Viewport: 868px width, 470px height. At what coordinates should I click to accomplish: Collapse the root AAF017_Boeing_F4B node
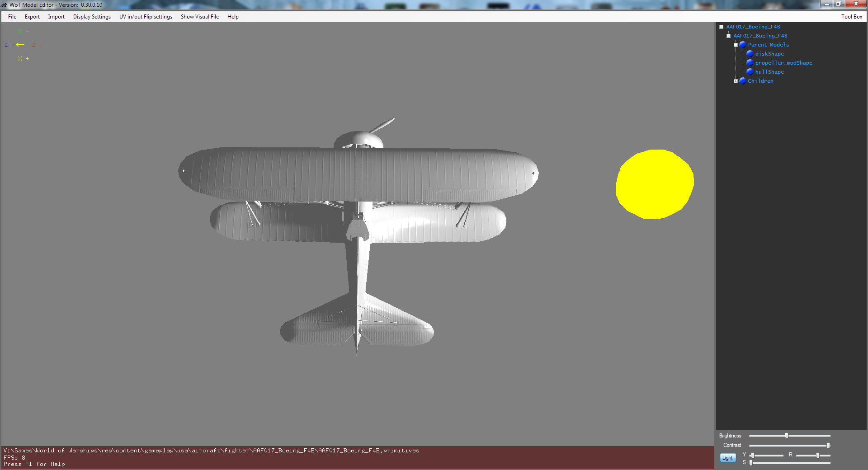coord(722,27)
